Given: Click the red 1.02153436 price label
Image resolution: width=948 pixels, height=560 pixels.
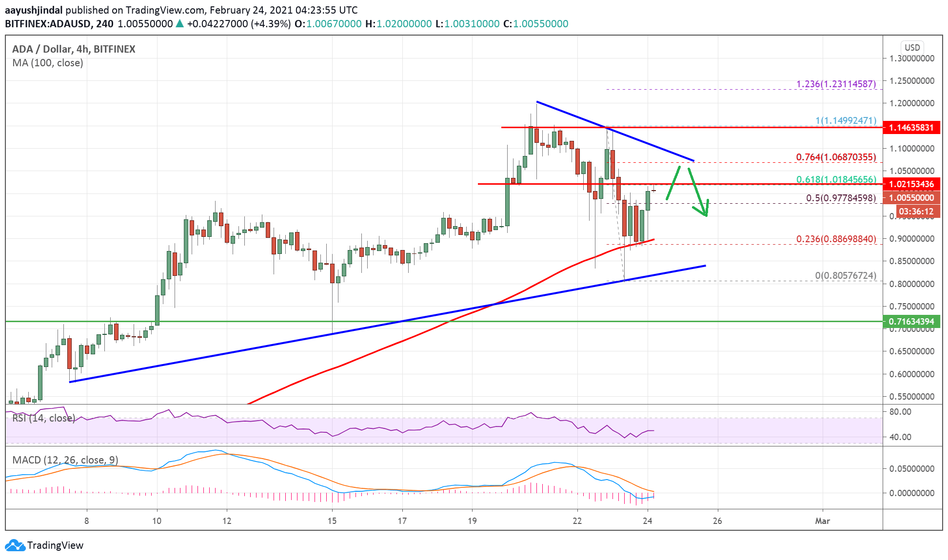Looking at the screenshot, I should tap(911, 184).
